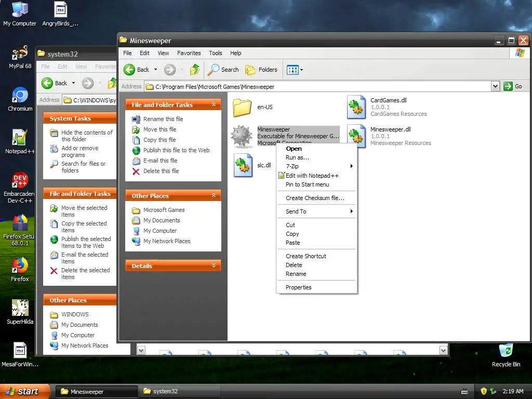Click the Back arrow in Minesweeper window
The width and height of the screenshot is (532, 399).
click(129, 70)
